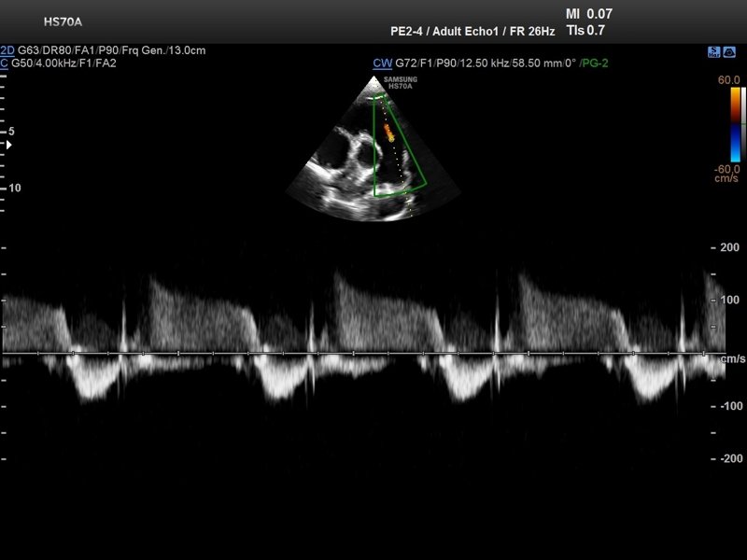Click the S-Harmonic icon in the top right
The image size is (747, 560).
[x=713, y=53]
